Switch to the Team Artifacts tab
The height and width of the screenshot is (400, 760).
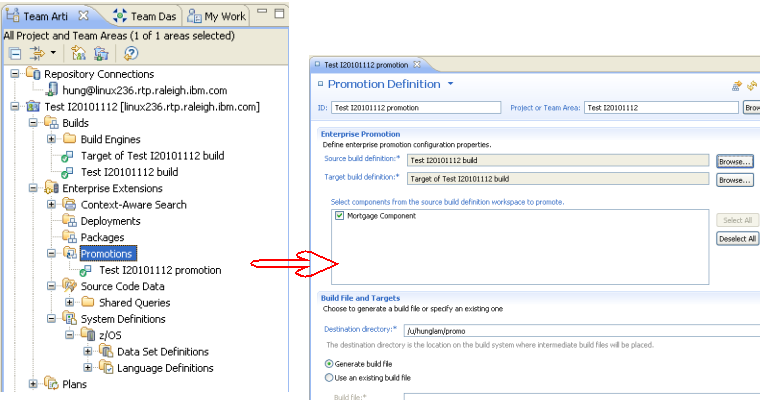(46, 16)
